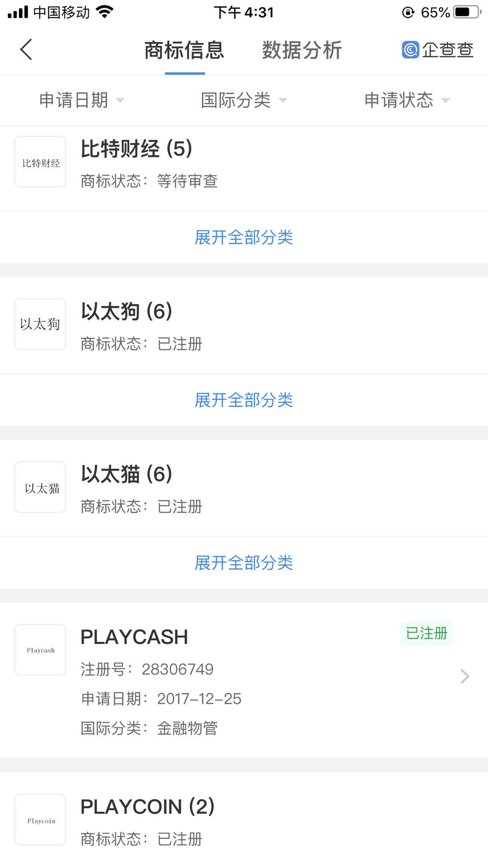Tap the 以太狗 (6) trademark title

[x=127, y=311]
